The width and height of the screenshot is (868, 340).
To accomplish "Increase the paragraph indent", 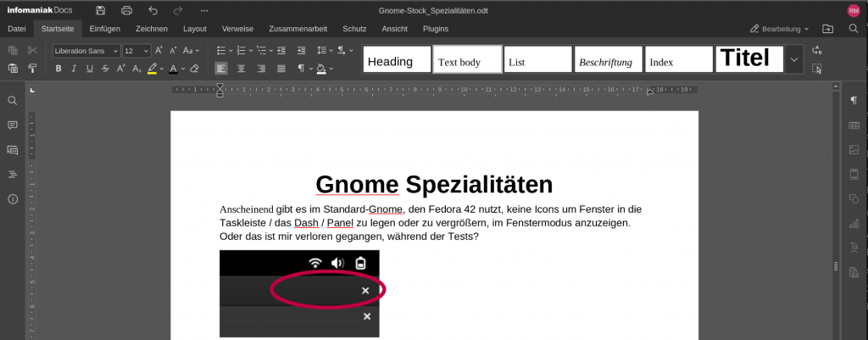I will click(301, 50).
